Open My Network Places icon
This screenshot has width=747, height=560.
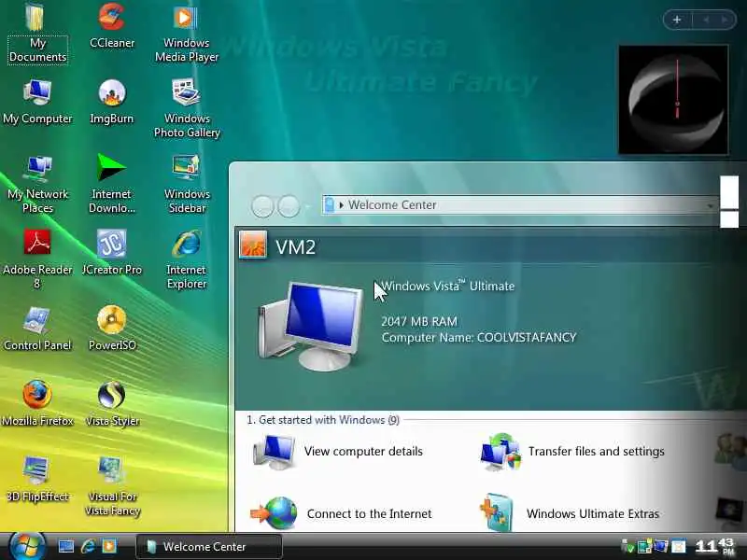pyautogui.click(x=37, y=184)
